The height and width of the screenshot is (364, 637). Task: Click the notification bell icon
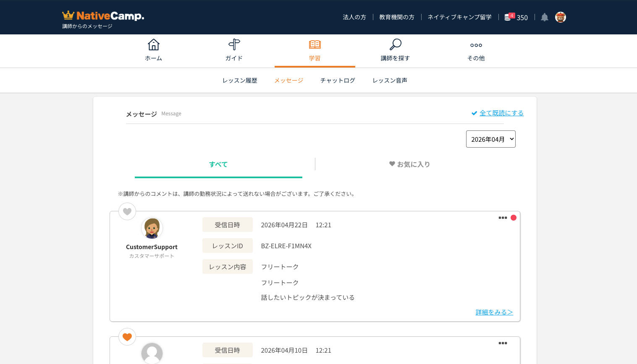(x=545, y=17)
